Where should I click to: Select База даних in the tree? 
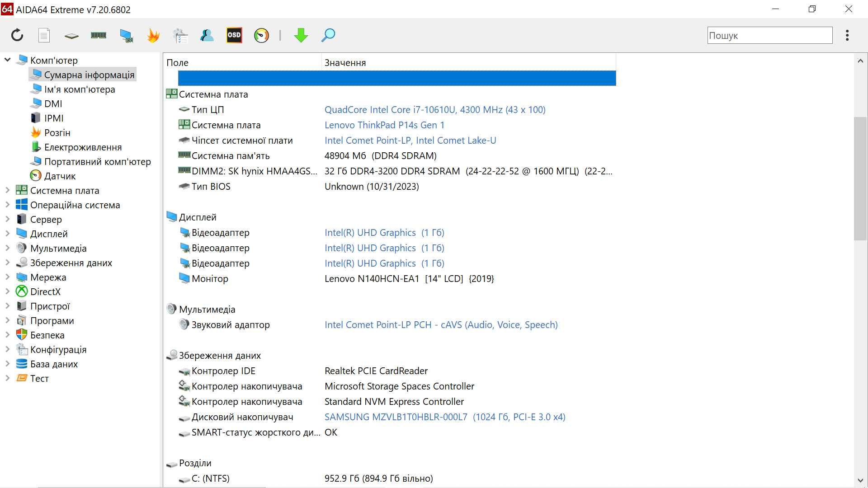tap(54, 364)
